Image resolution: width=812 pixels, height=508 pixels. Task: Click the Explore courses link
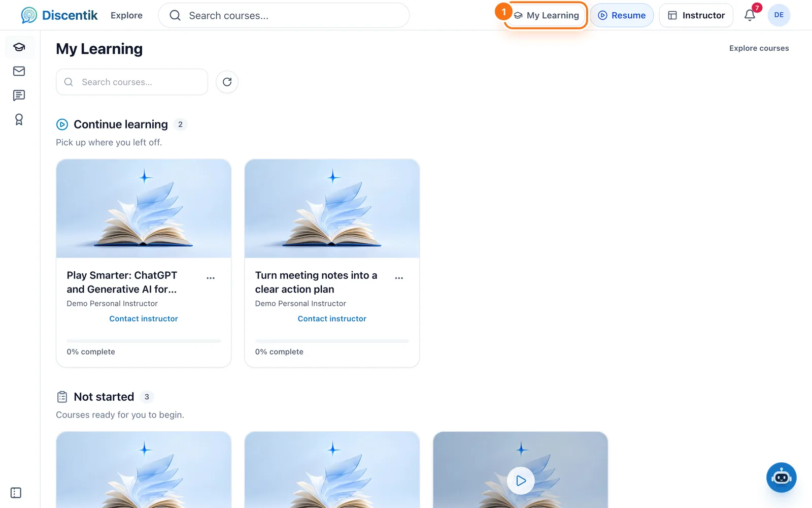(x=759, y=48)
